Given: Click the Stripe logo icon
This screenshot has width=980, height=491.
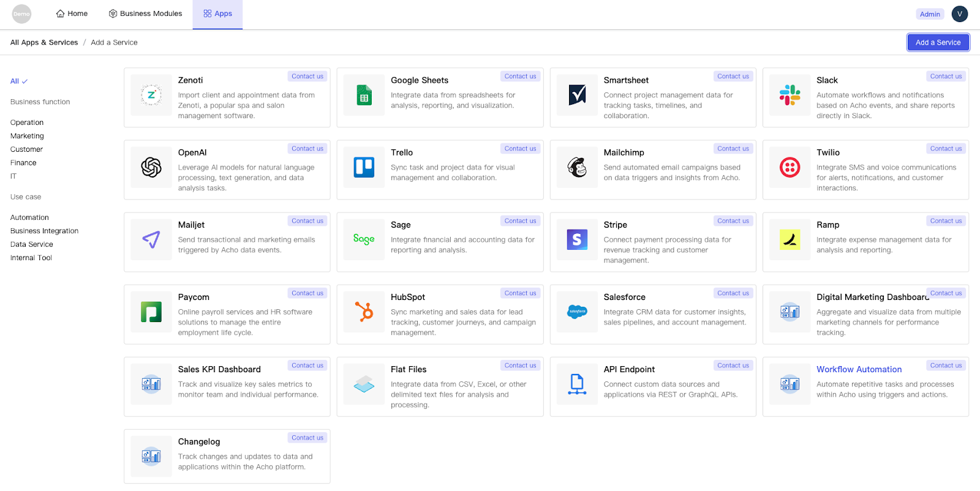Looking at the screenshot, I should click(577, 239).
